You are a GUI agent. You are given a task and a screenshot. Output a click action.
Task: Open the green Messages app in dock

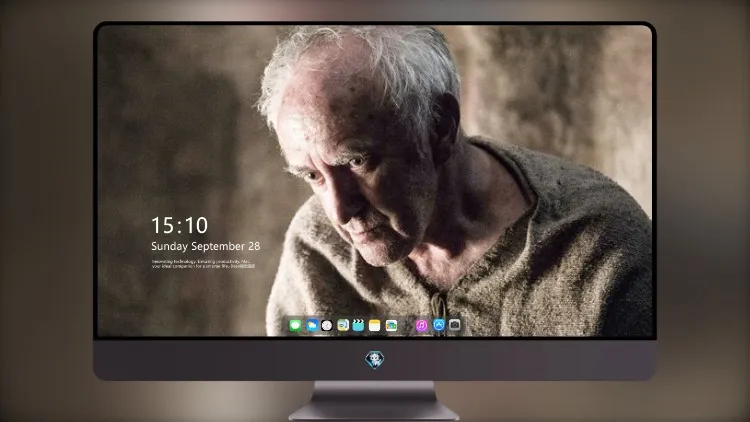295,325
